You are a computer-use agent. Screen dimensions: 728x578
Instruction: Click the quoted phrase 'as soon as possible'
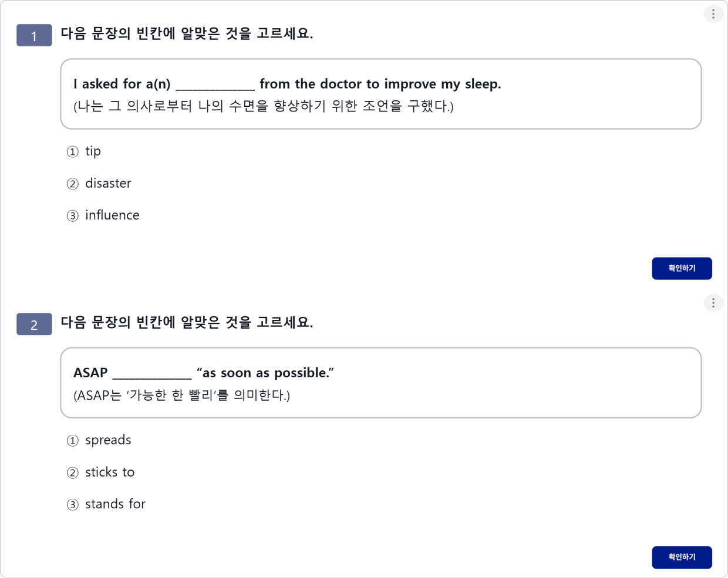click(x=265, y=373)
